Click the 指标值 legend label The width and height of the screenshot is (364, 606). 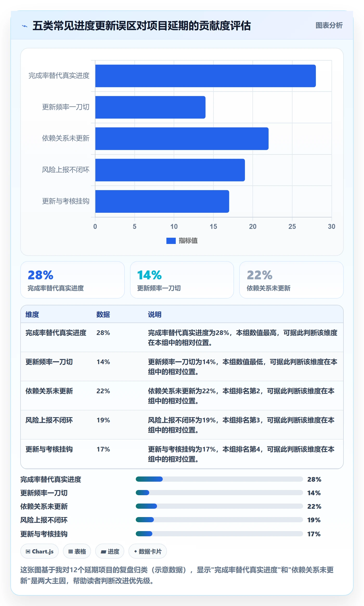[188, 241]
